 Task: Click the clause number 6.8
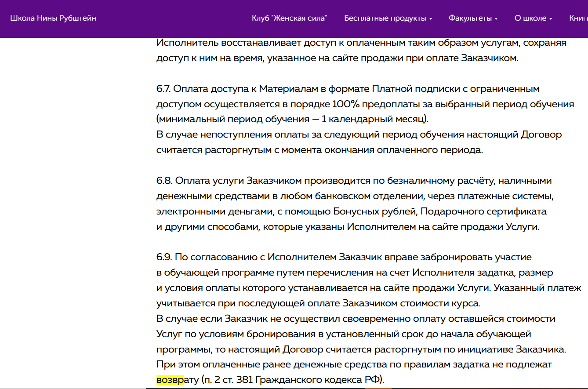point(163,181)
